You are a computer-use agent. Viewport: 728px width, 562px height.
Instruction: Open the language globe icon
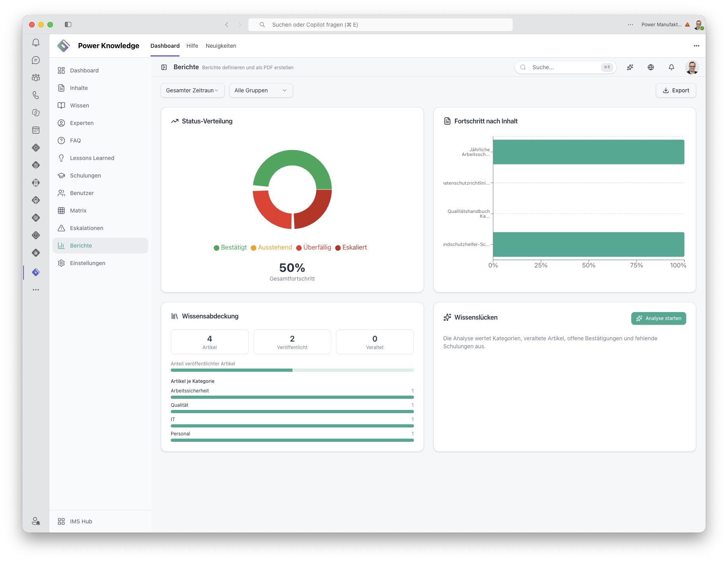click(x=651, y=67)
